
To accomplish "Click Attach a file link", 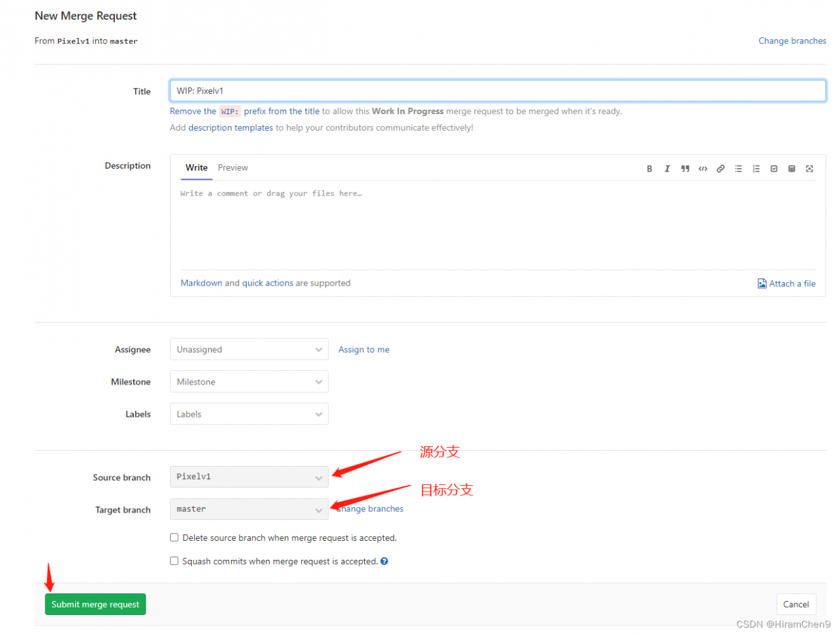I will tap(786, 284).
